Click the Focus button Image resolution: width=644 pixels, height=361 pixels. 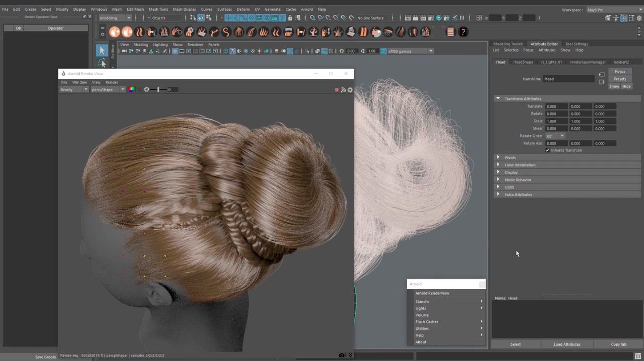[x=620, y=71]
